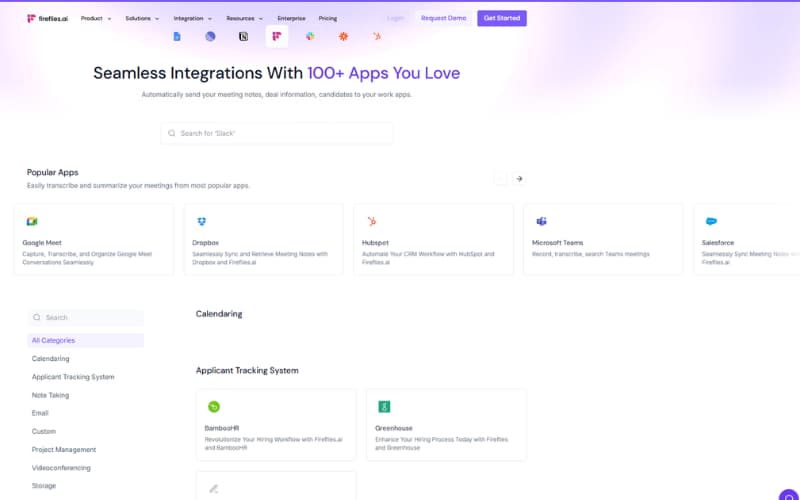This screenshot has width=800, height=500.
Task: Select the Storage category
Action: [44, 486]
